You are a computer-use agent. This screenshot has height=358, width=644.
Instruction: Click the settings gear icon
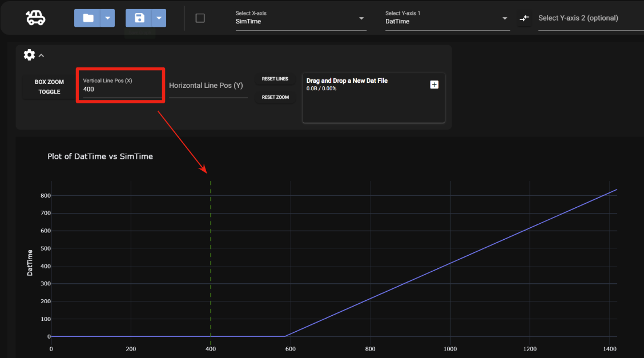point(29,55)
